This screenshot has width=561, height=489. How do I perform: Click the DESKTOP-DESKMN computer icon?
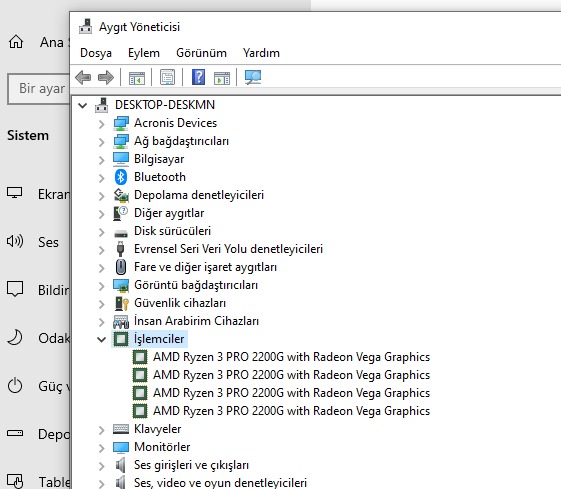click(102, 105)
